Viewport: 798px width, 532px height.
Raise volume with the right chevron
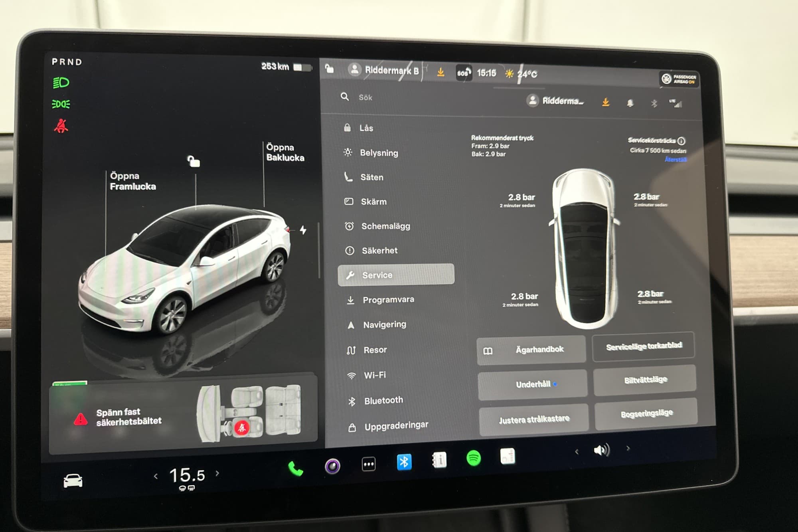click(628, 448)
